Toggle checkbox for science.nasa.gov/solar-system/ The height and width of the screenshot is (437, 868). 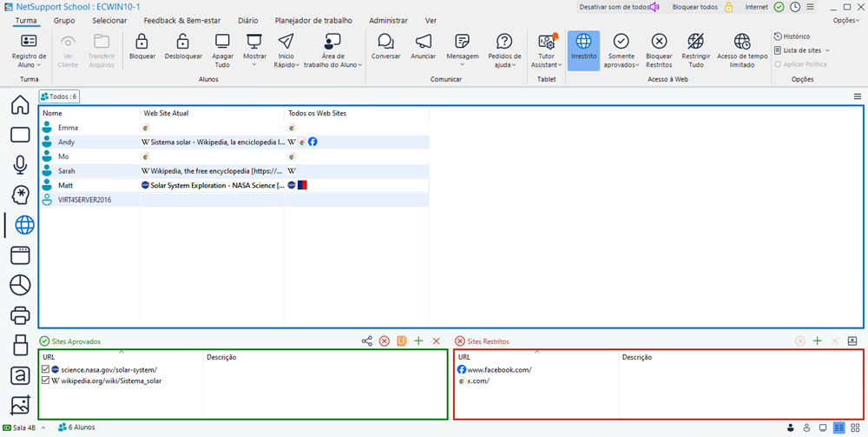pyautogui.click(x=46, y=369)
